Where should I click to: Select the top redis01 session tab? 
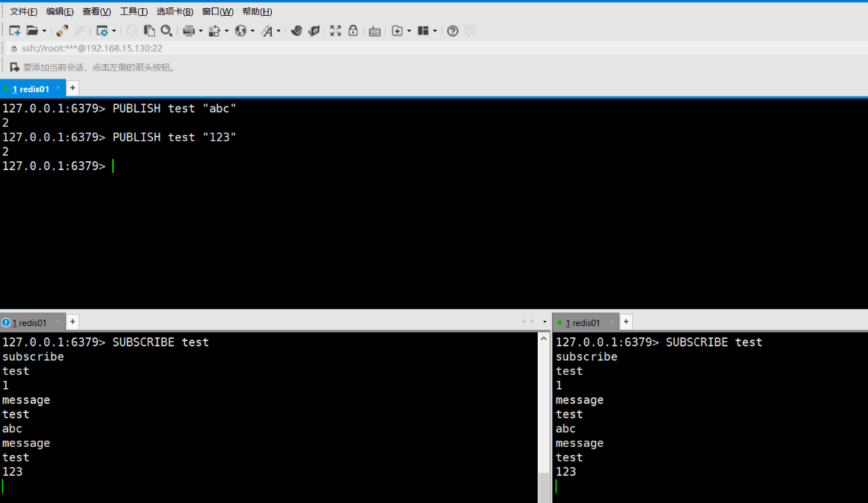click(x=30, y=89)
